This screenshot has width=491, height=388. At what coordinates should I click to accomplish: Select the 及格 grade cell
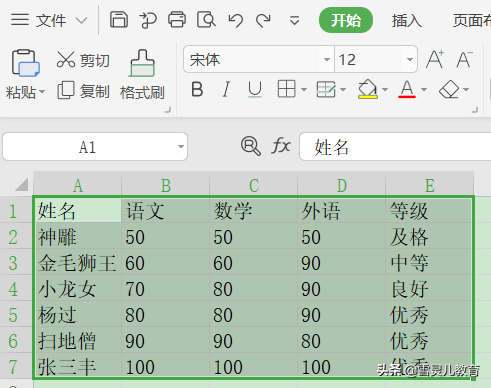click(x=429, y=236)
